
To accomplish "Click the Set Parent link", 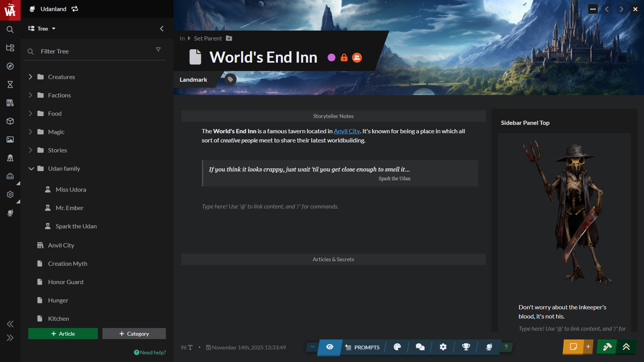I will (x=208, y=38).
